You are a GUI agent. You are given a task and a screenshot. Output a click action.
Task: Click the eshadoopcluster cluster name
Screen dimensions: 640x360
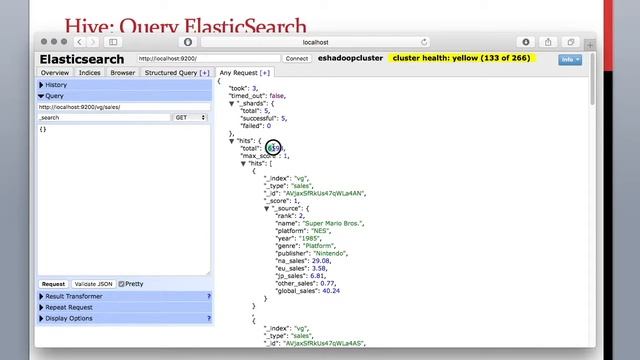click(350, 58)
